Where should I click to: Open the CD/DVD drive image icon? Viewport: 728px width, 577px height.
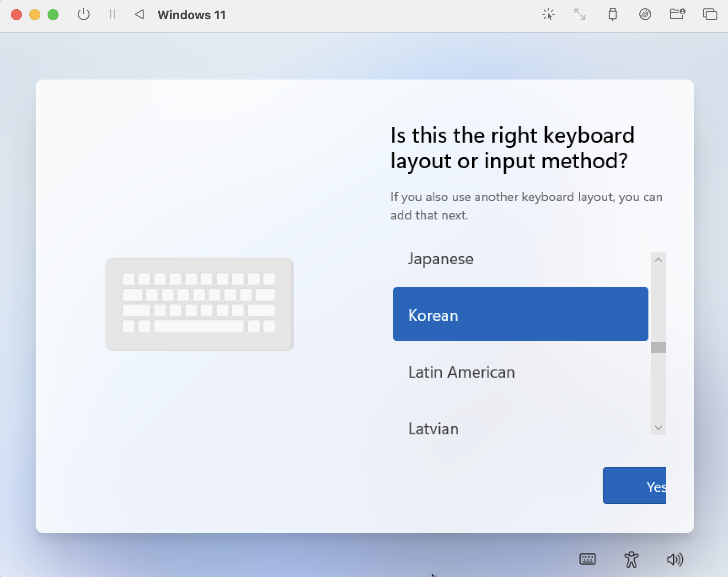click(645, 15)
